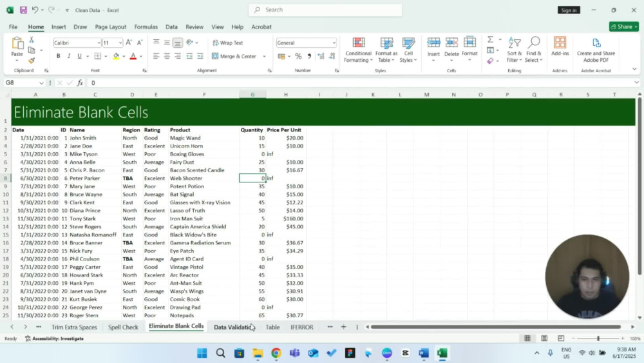Screen dimensions: 644x363
Task: Add a new sheet with plus
Action: pos(343,327)
